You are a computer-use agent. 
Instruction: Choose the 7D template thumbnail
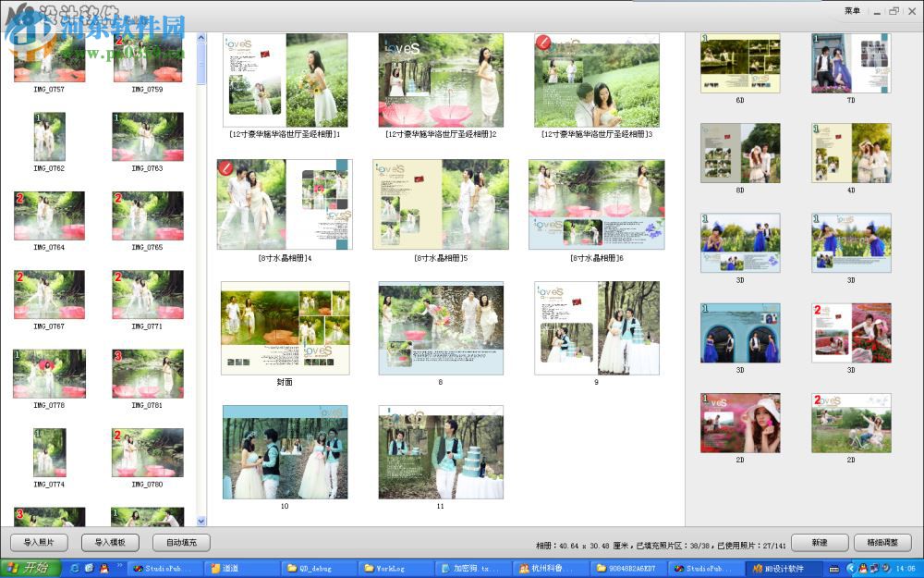coord(851,63)
